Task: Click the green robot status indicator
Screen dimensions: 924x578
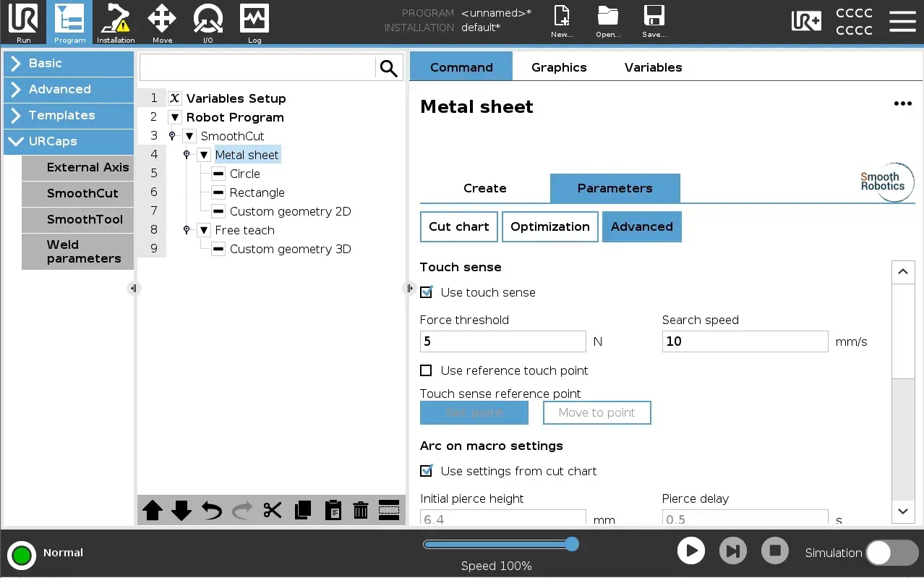Action: coord(22,555)
